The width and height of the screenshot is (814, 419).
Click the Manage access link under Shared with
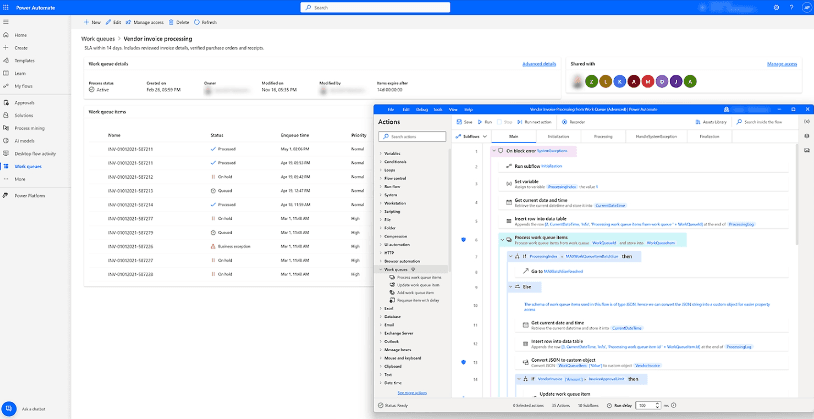[781, 64]
